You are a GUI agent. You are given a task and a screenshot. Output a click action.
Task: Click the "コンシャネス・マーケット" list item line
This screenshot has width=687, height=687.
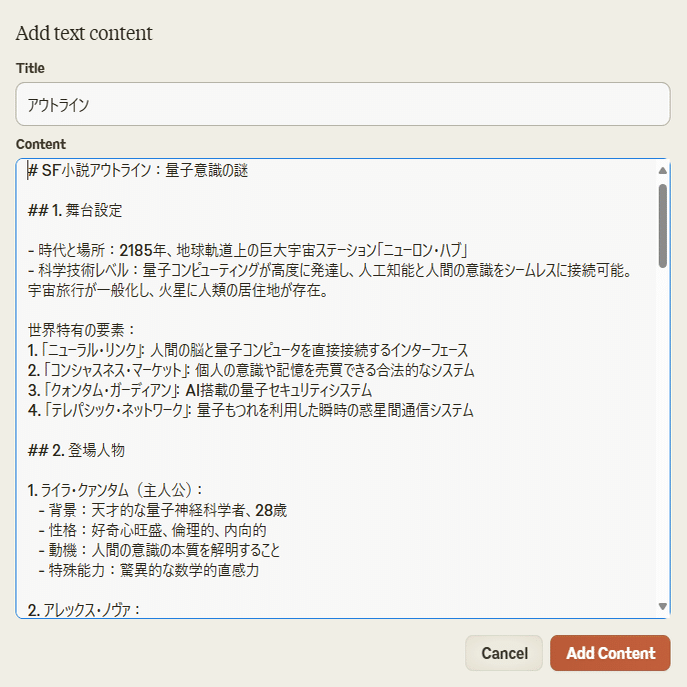pos(250,370)
